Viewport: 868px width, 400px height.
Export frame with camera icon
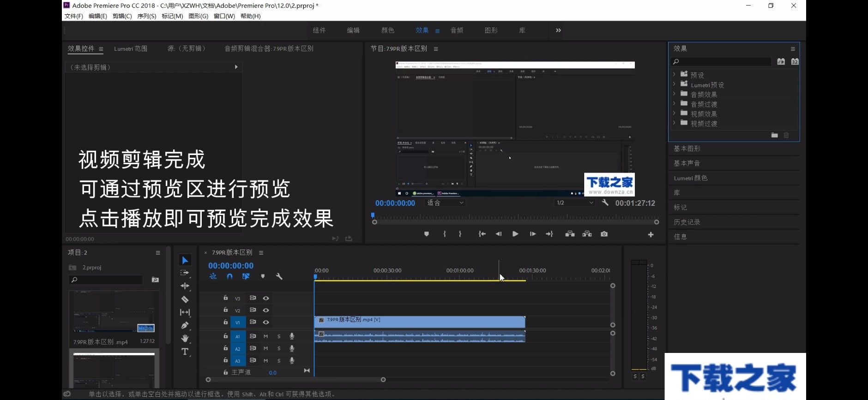(604, 234)
